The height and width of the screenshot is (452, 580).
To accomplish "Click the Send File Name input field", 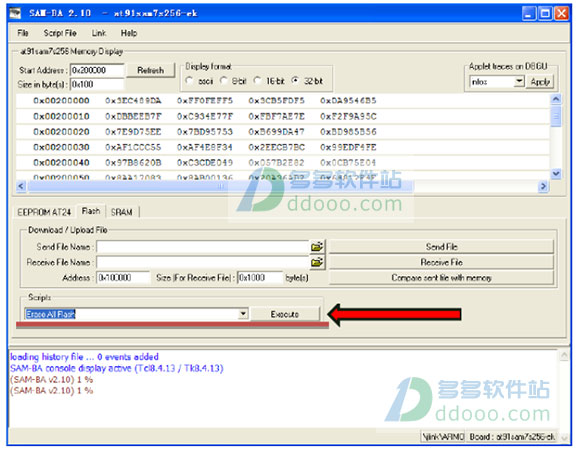I will coord(203,247).
